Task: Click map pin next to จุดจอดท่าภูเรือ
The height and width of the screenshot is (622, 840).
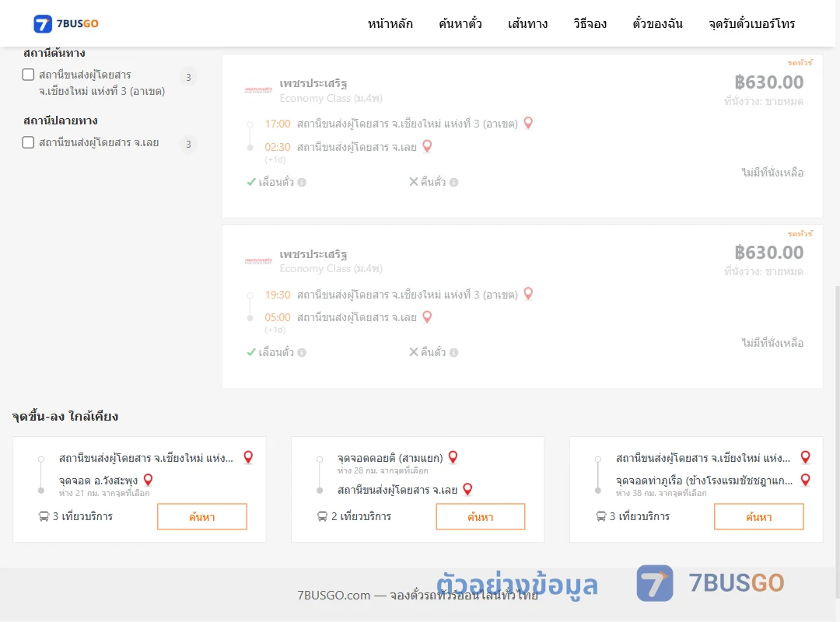Action: point(805,480)
